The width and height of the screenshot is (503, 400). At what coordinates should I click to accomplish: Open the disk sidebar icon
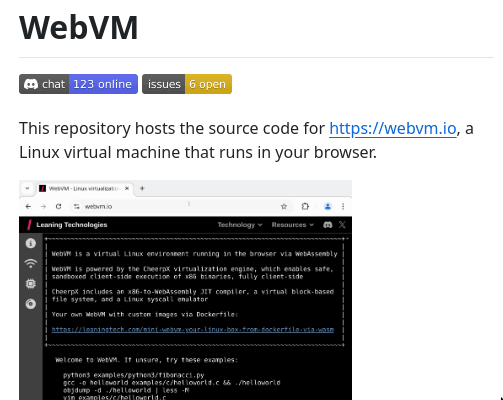[x=31, y=304]
